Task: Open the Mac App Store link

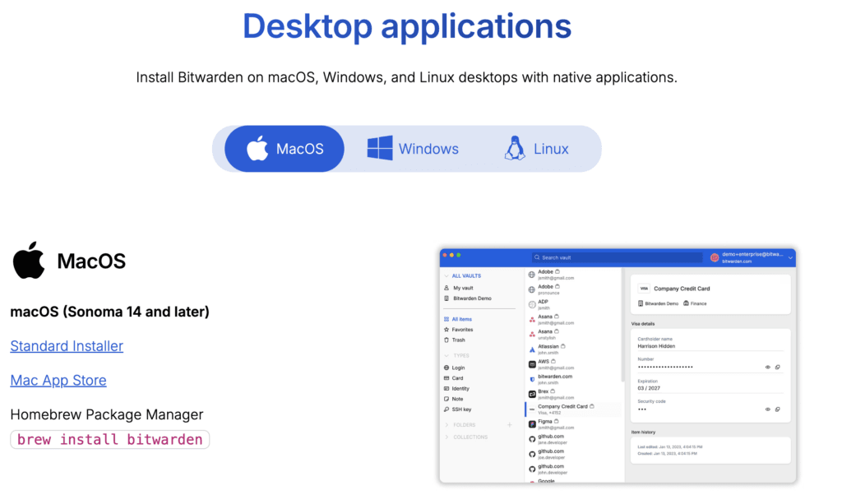Action: (58, 381)
